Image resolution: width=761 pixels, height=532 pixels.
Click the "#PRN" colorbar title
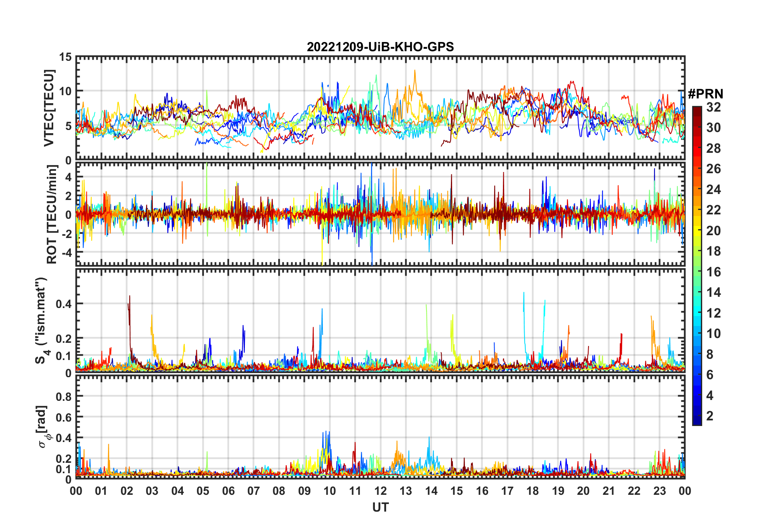pyautogui.click(x=705, y=94)
